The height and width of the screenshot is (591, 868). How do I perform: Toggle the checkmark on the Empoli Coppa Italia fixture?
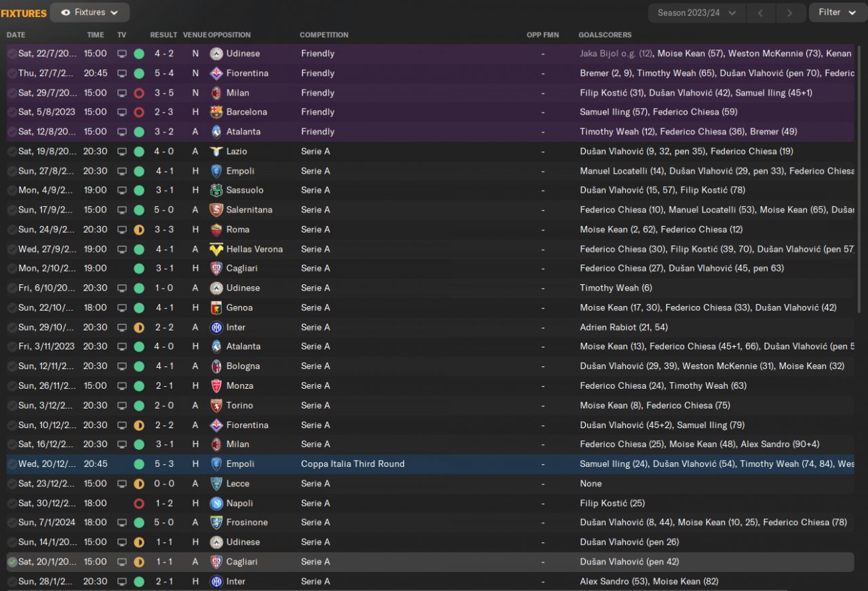tap(12, 464)
